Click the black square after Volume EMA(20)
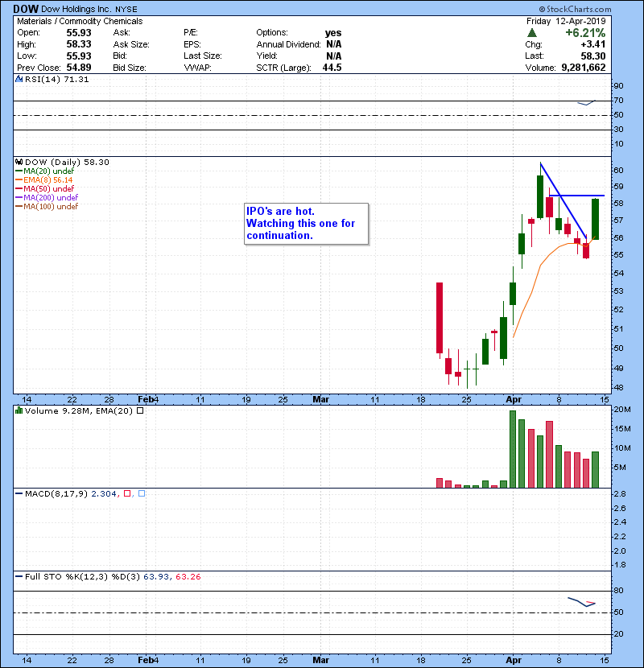644x668 pixels. point(140,410)
